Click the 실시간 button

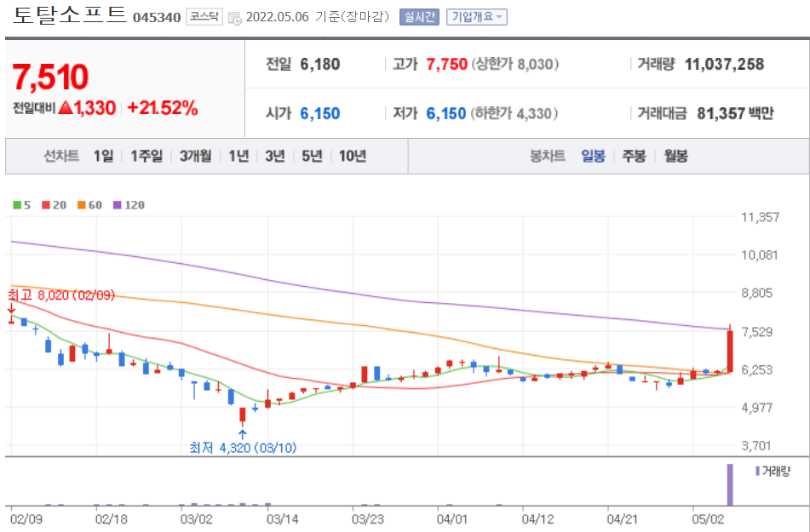point(419,17)
